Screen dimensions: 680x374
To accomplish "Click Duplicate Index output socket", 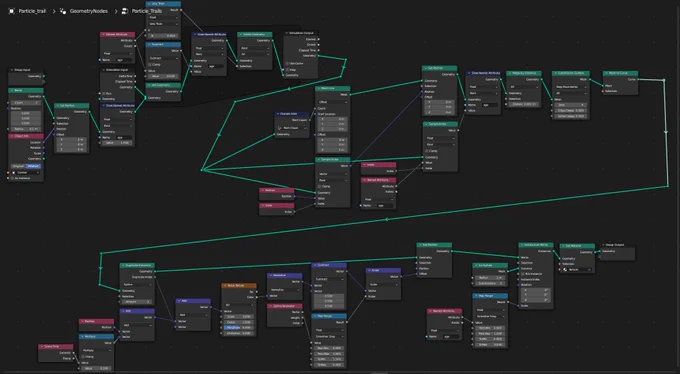I will (155, 277).
